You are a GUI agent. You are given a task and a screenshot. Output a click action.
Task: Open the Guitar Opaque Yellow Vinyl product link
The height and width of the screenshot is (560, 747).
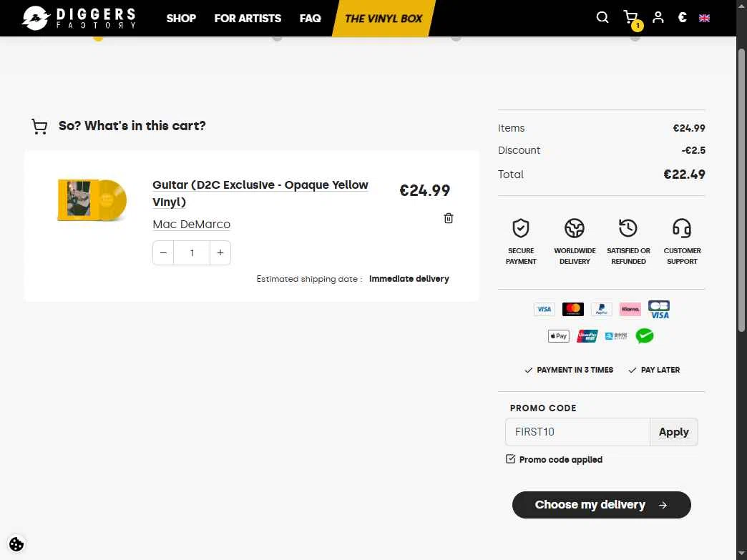tap(260, 193)
